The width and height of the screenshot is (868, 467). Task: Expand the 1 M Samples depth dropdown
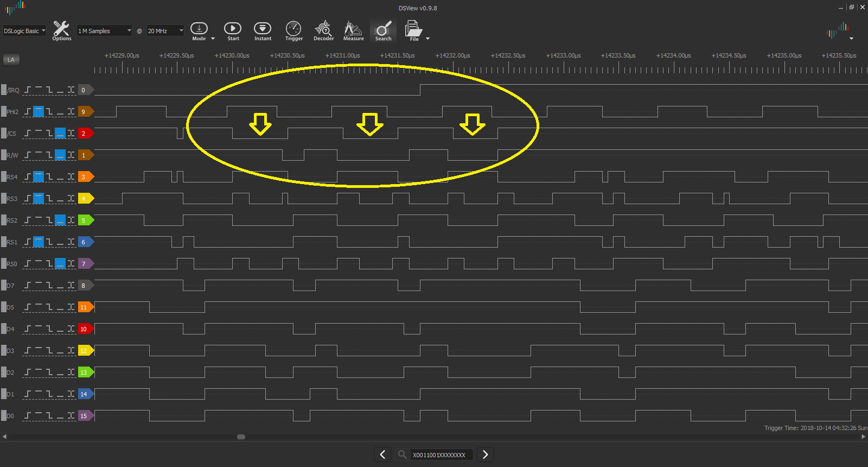click(104, 31)
